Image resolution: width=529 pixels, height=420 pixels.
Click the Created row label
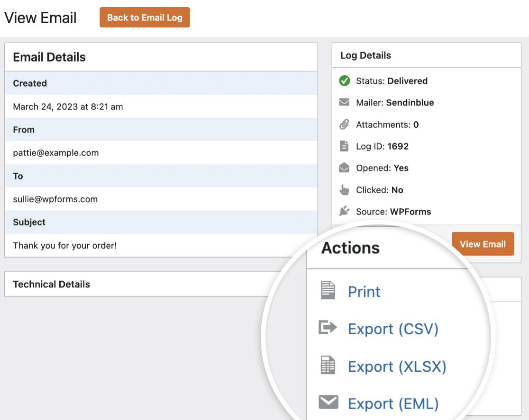pyautogui.click(x=30, y=83)
